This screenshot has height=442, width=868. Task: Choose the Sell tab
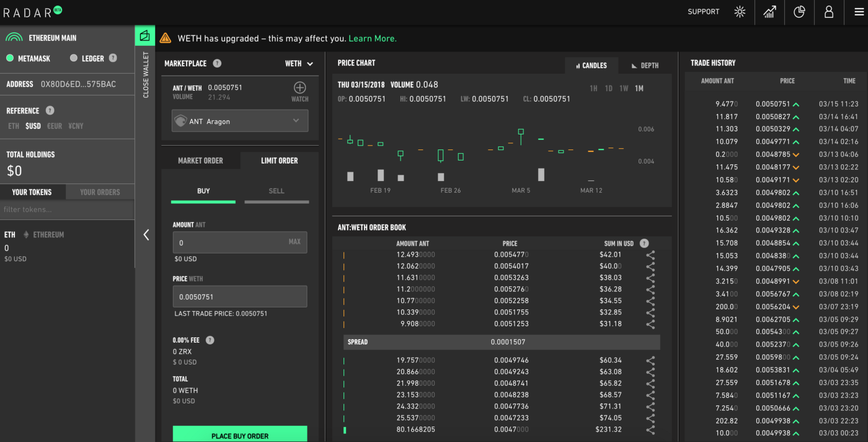277,193
